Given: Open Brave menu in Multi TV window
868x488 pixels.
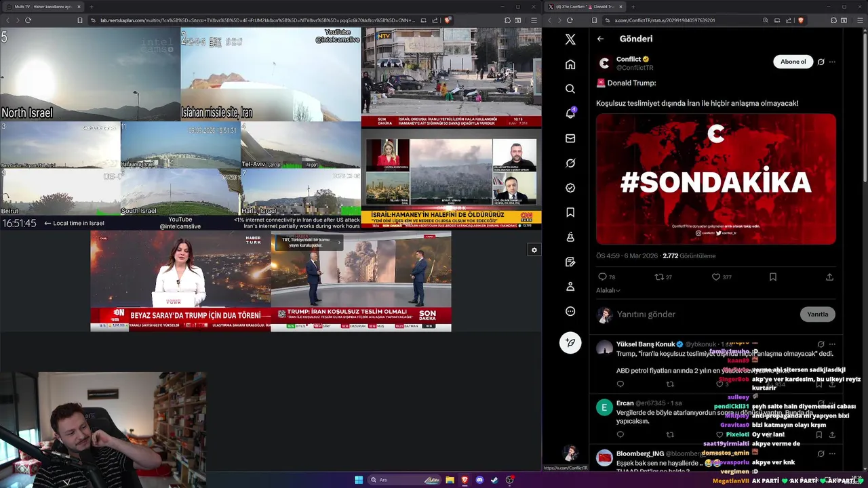Looking at the screenshot, I should tap(535, 20).
